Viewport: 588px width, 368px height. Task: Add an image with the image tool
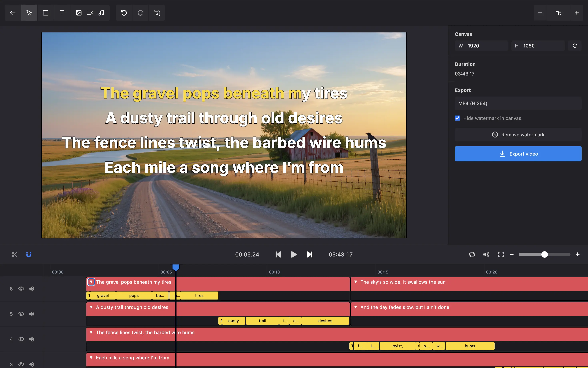tap(79, 13)
